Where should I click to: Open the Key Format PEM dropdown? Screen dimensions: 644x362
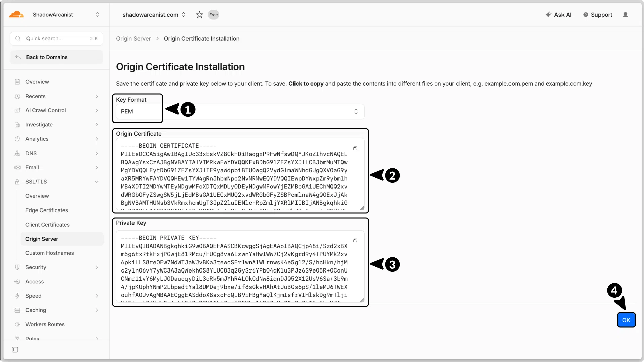click(240, 111)
